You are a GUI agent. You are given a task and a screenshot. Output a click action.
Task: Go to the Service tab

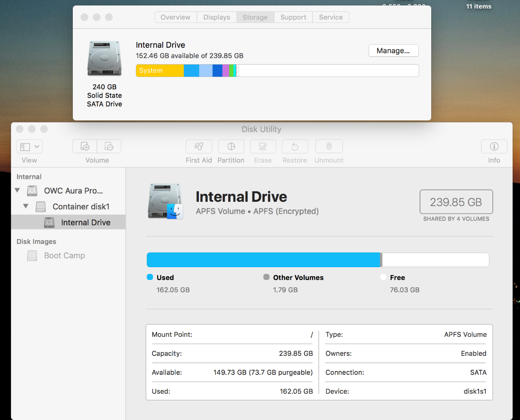pos(331,17)
